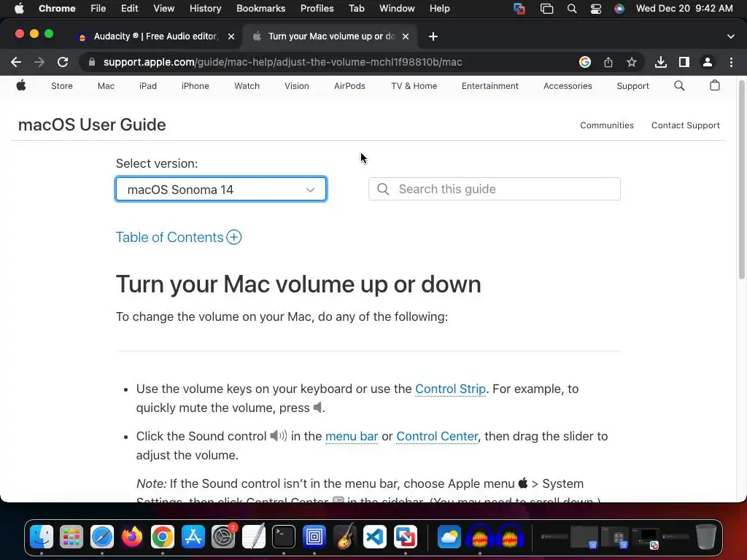Open Firefox from the Dock
The image size is (747, 560).
click(x=132, y=537)
